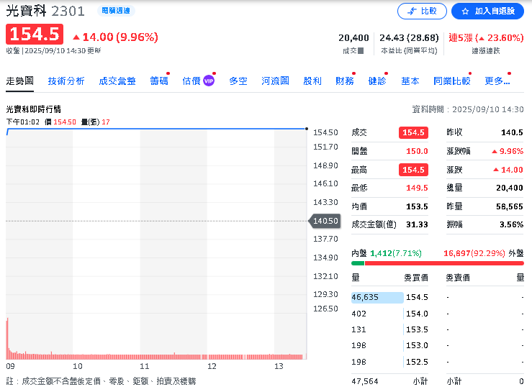This screenshot has width=532, height=392.
Task: Click the 均價 153.5 value
Action: point(417,206)
